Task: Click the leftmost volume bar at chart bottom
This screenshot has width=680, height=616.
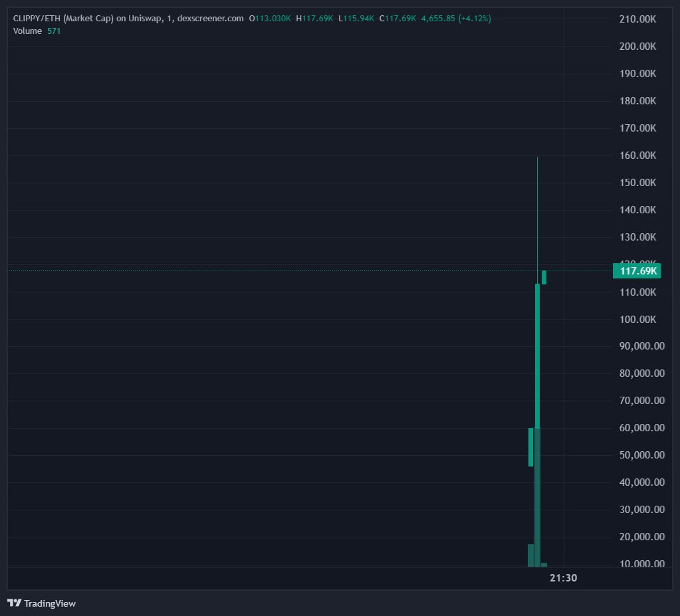Action: pyautogui.click(x=530, y=556)
